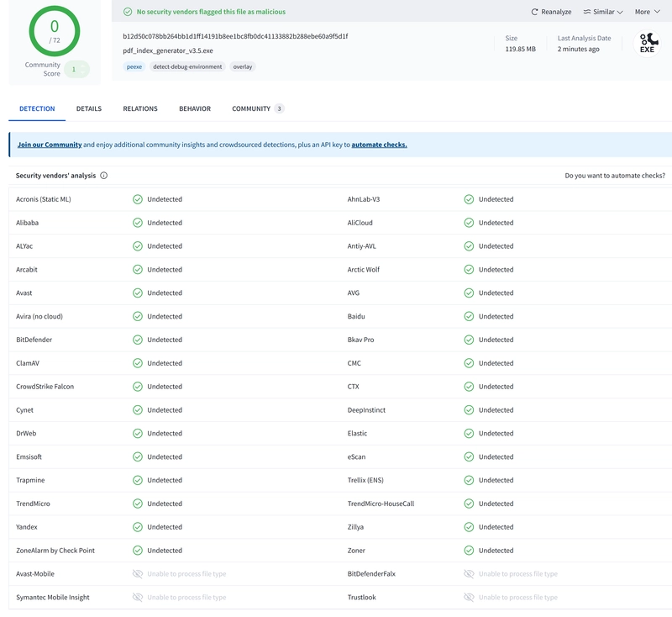Click crossed-eye icon in Avast-Mobile row
672x617 pixels.
tap(138, 573)
